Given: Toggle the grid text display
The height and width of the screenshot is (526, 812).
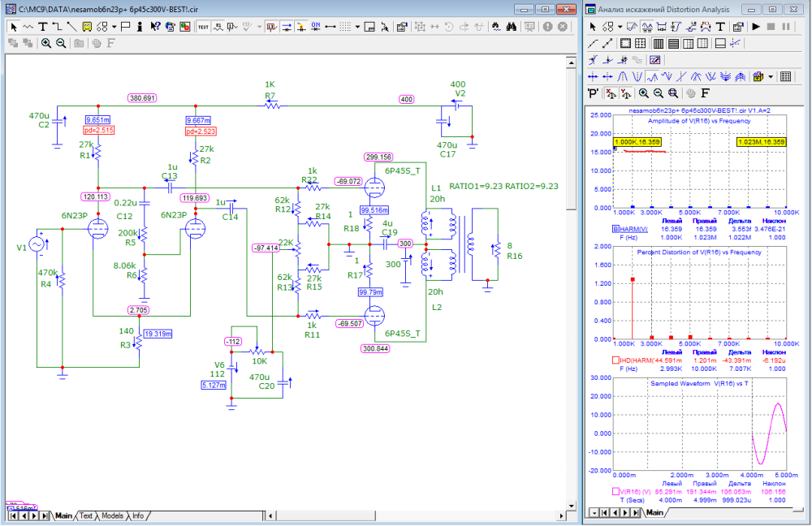Looking at the screenshot, I should click(203, 26).
